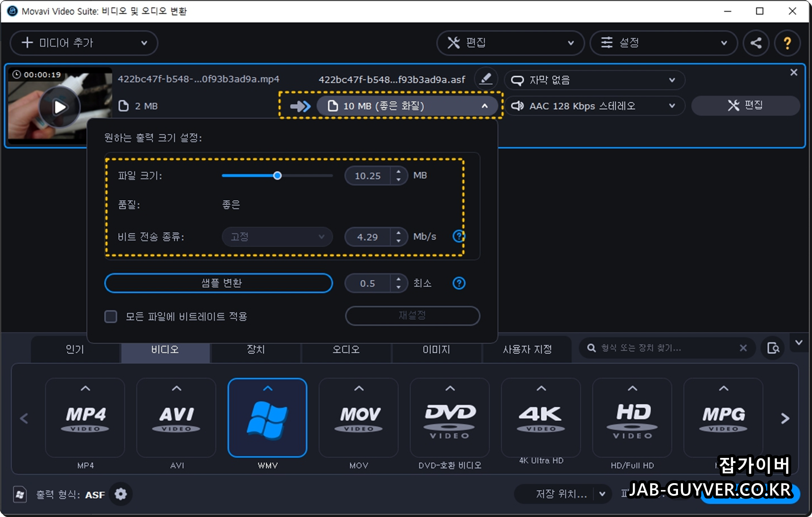Viewport: 812px width, 517px height.
Task: Open the save location dropdown arrow
Action: 602,494
